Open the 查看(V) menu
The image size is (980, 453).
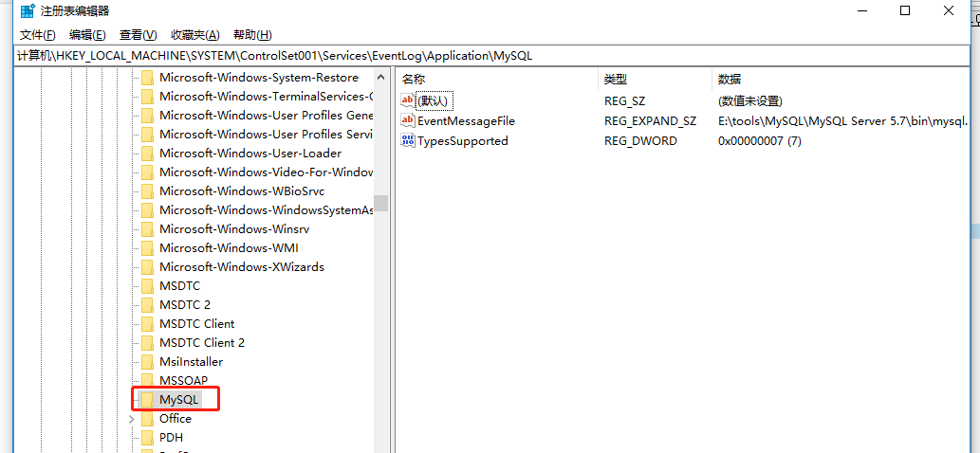(x=138, y=35)
